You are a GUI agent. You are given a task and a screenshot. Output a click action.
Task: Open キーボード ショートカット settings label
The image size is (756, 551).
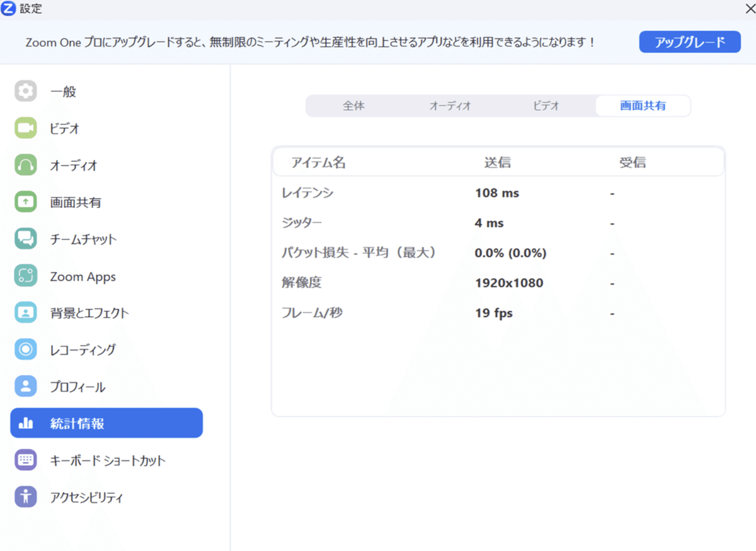pos(108,461)
